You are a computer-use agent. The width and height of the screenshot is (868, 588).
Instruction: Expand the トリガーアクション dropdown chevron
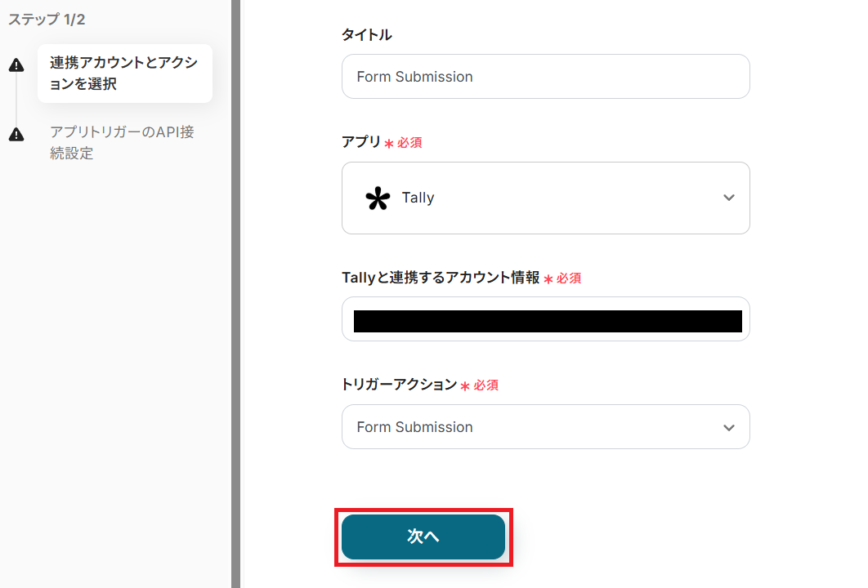[x=729, y=427]
